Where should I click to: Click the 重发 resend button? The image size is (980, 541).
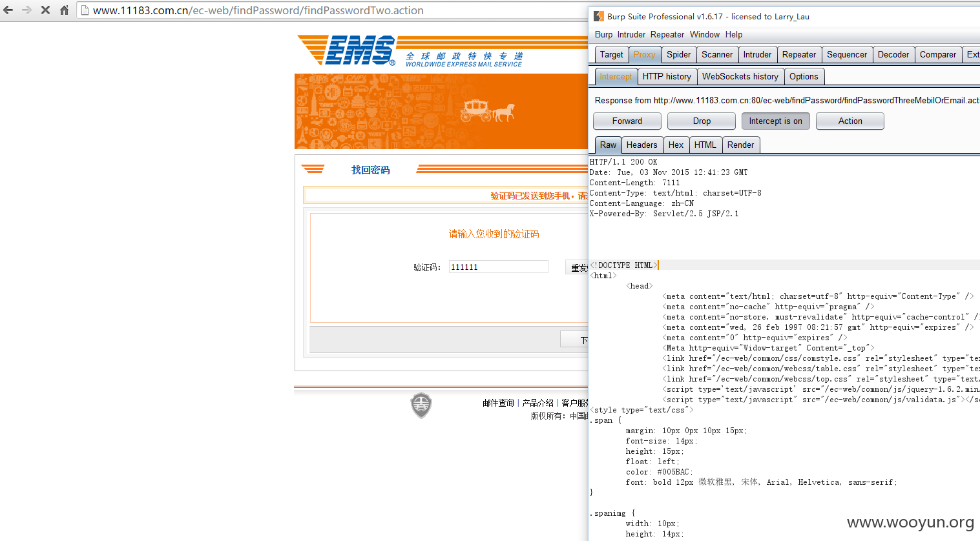[577, 267]
